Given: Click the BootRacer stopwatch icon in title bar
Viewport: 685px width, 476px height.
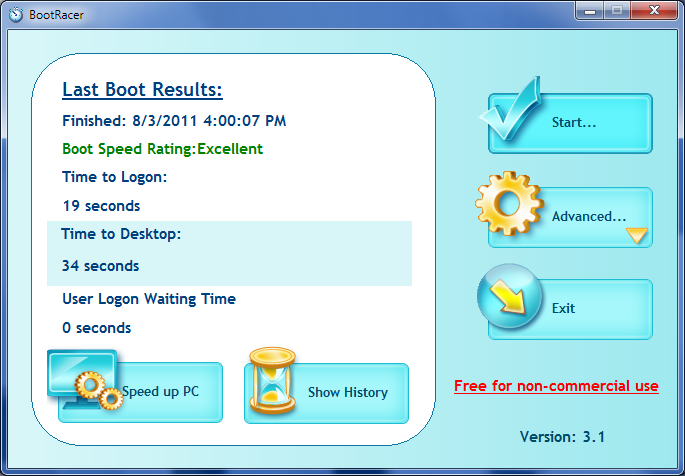Looking at the screenshot, I should [x=15, y=12].
